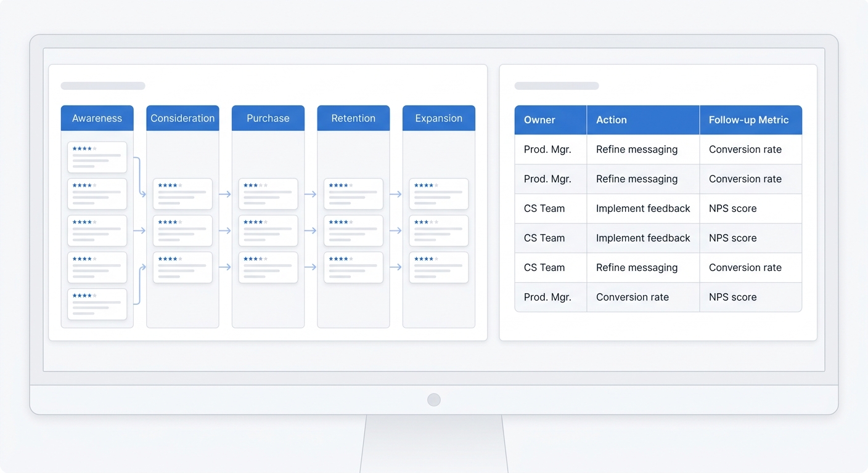
Task: Click the round button on monitor bezel
Action: (434, 400)
